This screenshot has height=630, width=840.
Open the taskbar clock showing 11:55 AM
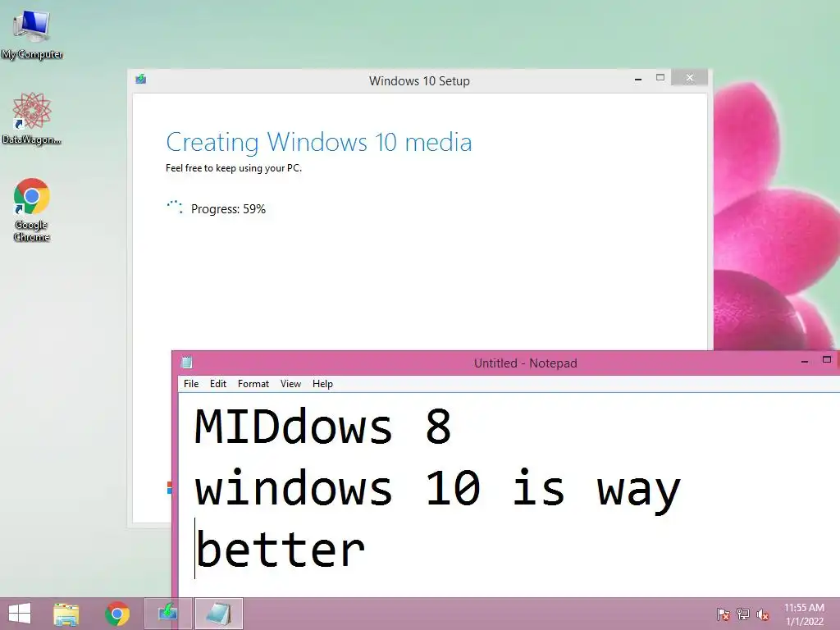click(804, 614)
